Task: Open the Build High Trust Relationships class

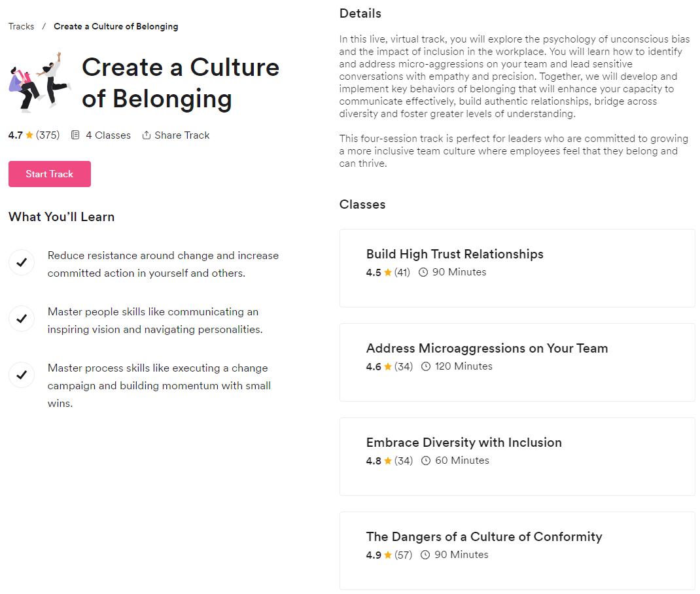Action: (455, 254)
